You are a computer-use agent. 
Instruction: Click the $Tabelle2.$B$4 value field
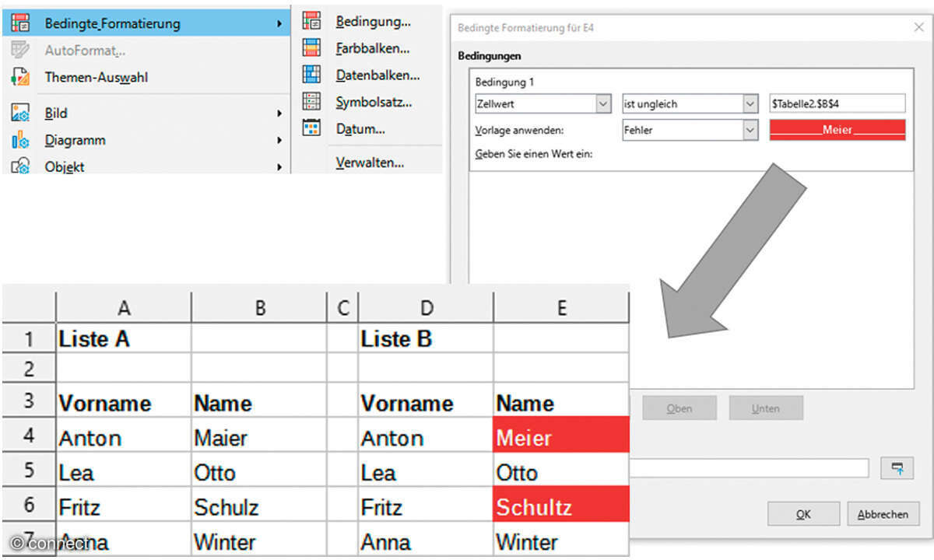click(x=837, y=103)
